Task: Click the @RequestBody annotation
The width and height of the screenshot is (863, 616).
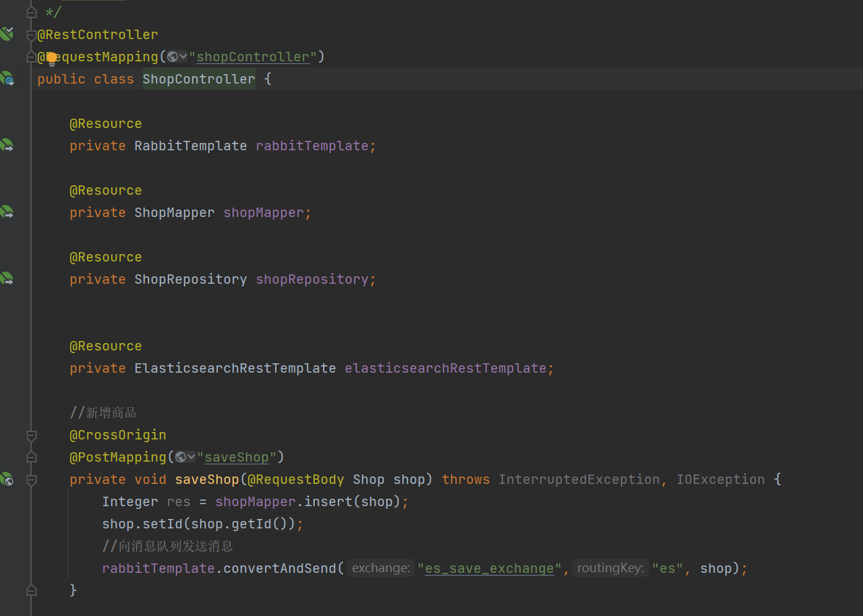Action: pos(296,479)
